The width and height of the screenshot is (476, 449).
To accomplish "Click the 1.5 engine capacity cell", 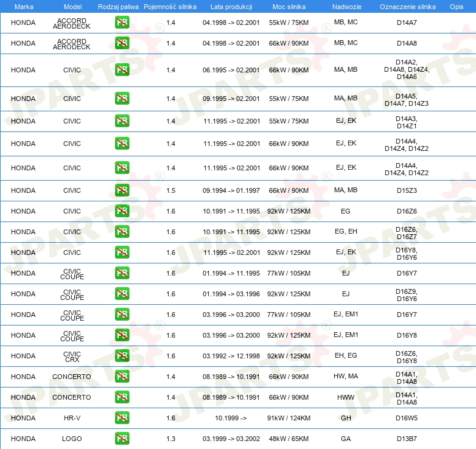I will pos(170,190).
